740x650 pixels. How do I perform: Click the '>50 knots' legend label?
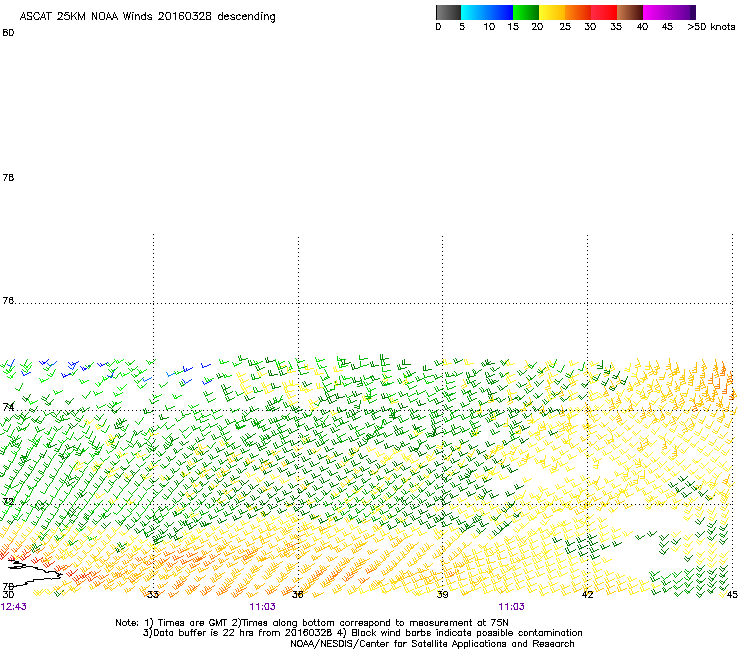click(x=711, y=27)
